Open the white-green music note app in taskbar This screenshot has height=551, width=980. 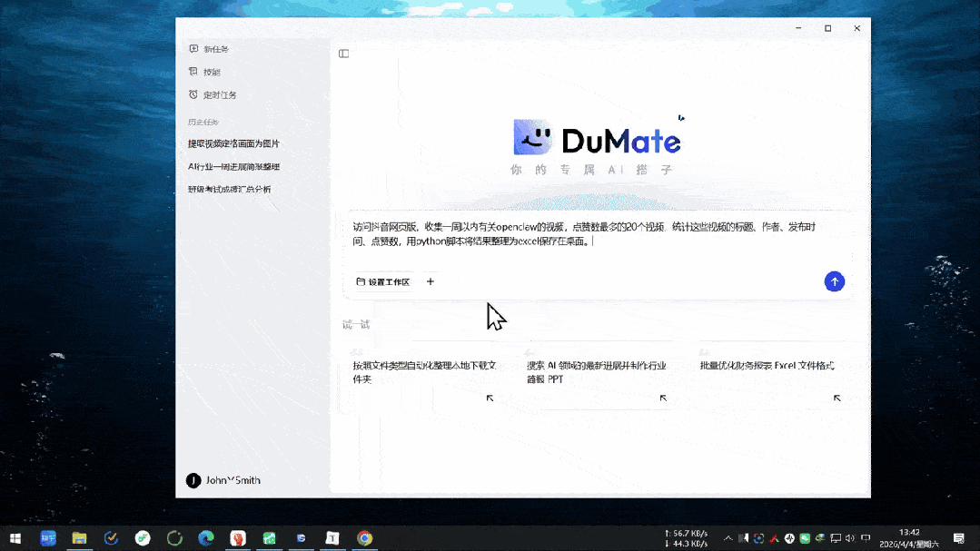click(x=144, y=538)
